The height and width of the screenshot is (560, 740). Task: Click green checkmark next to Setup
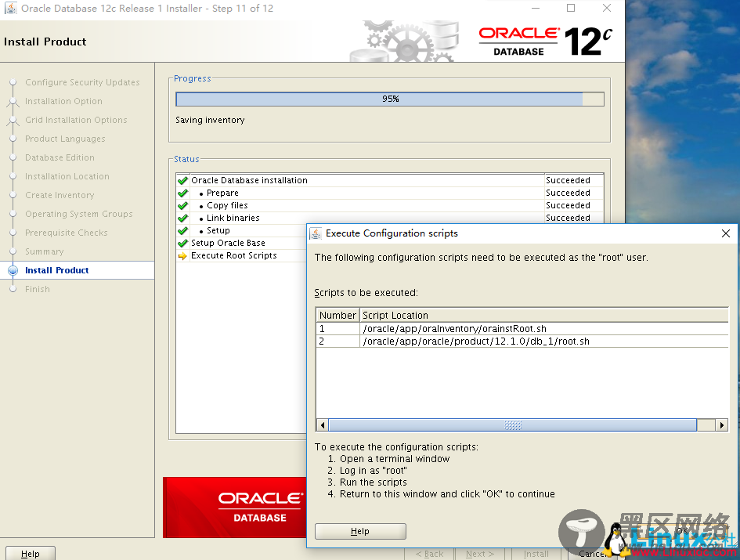pyautogui.click(x=182, y=230)
